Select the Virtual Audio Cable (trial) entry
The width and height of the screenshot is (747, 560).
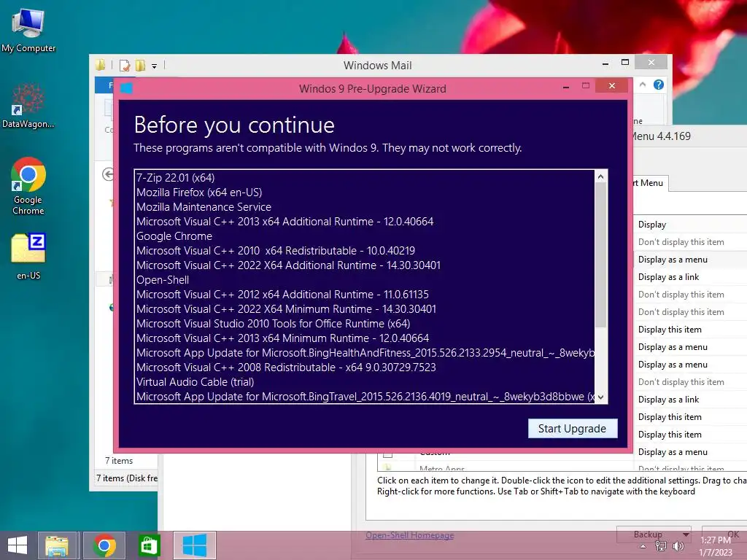[365, 382]
